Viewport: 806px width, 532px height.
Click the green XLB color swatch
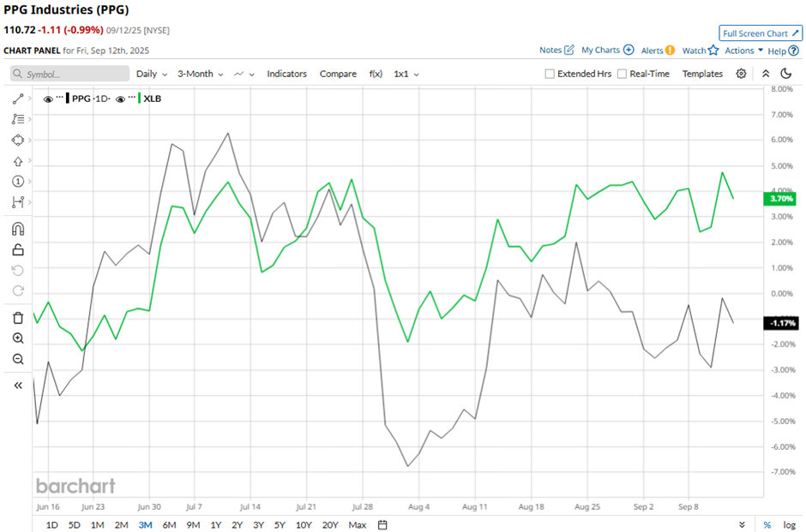[x=140, y=98]
